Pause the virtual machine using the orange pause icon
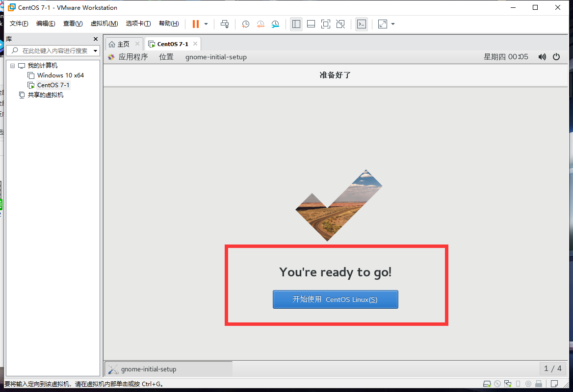The height and width of the screenshot is (392, 573). [x=196, y=24]
